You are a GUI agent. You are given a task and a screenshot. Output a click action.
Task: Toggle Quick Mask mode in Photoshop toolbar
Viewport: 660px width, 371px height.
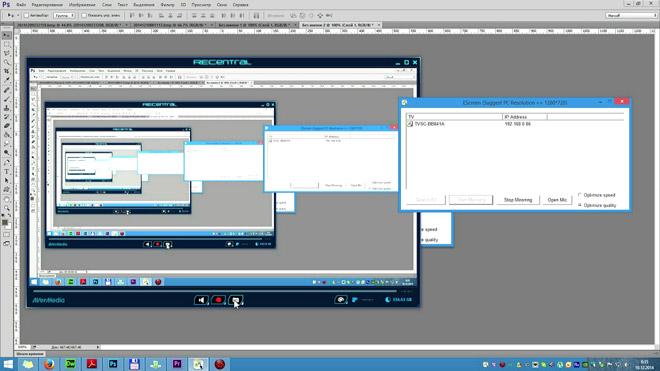coord(7,235)
